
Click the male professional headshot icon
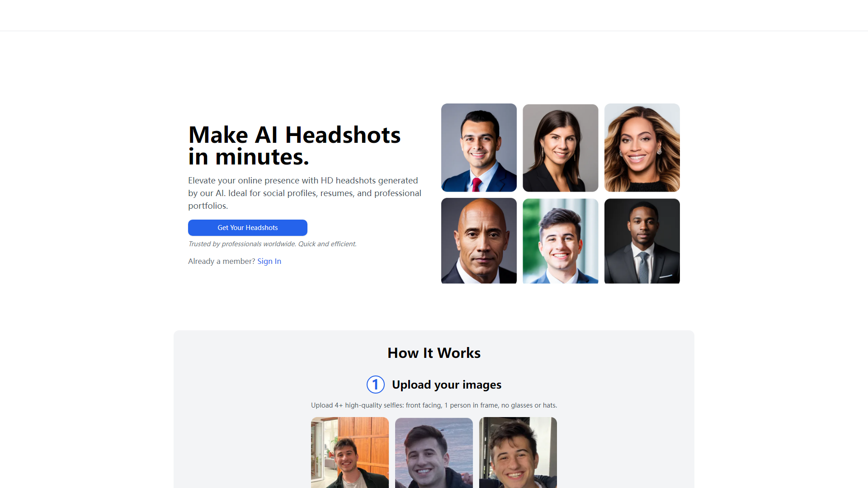(x=479, y=146)
